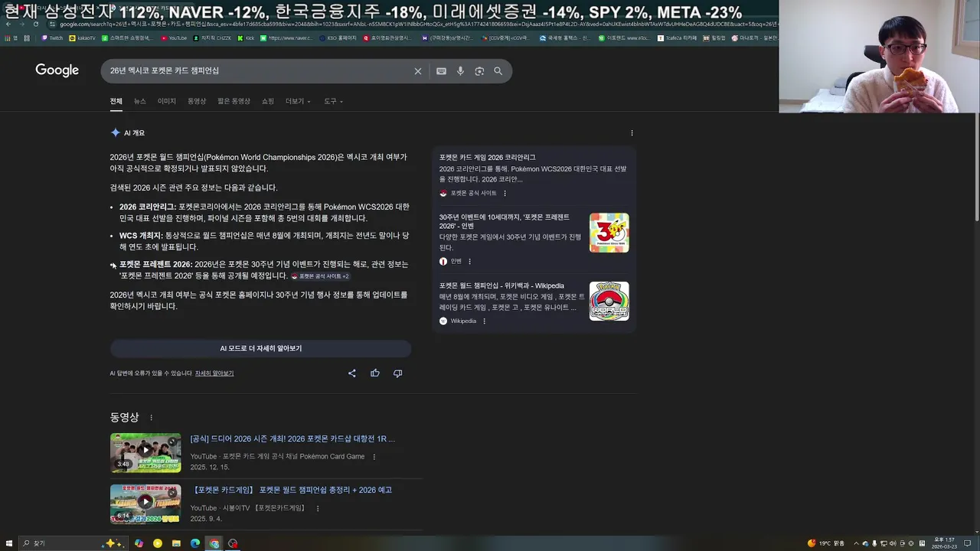Open the 짧은 동영상 tab

click(x=234, y=101)
